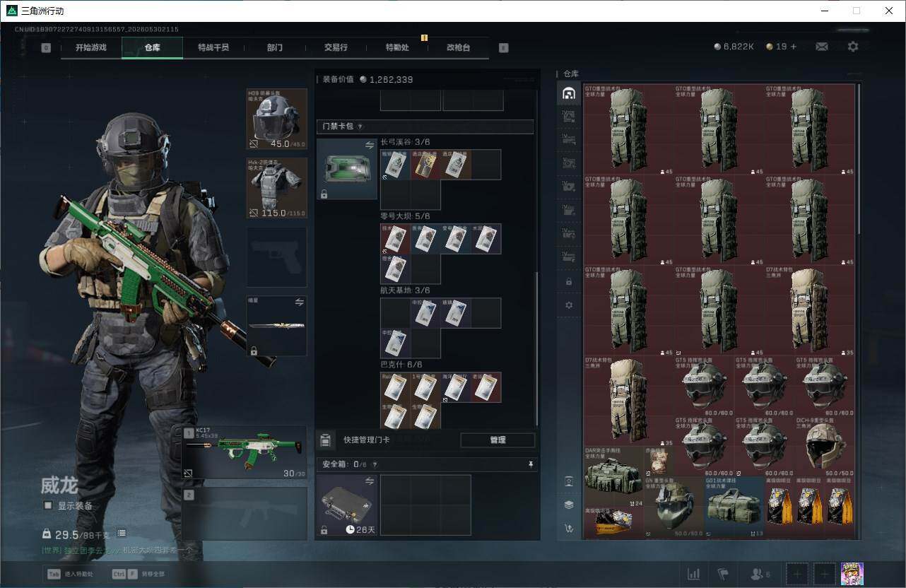Select the main 仓库 stash icon in sidebar
This screenshot has height=588, width=906.
click(x=569, y=93)
